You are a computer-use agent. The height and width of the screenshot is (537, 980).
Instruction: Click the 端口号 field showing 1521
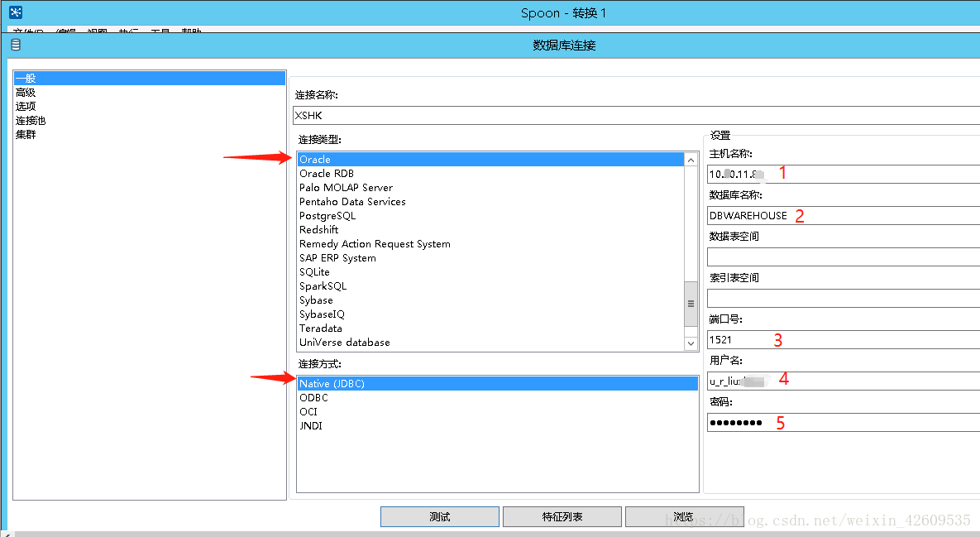[x=843, y=339]
